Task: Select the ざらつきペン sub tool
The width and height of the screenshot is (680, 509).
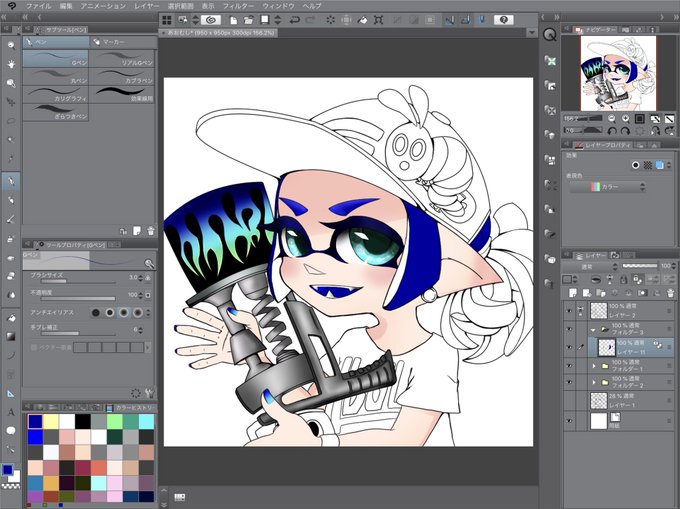Action: click(56, 112)
